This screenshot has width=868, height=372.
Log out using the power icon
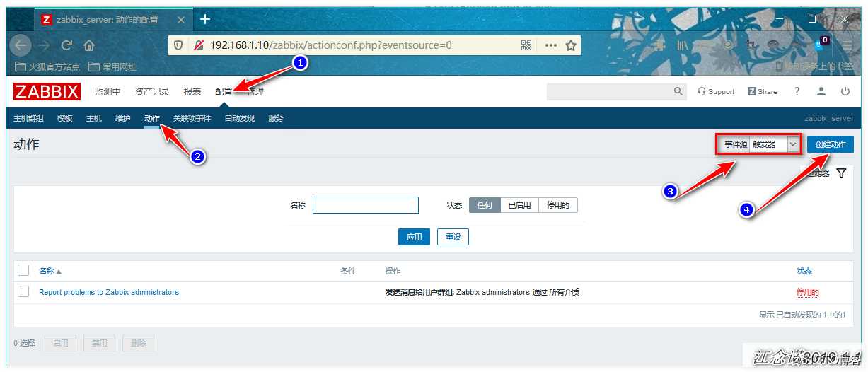(845, 91)
